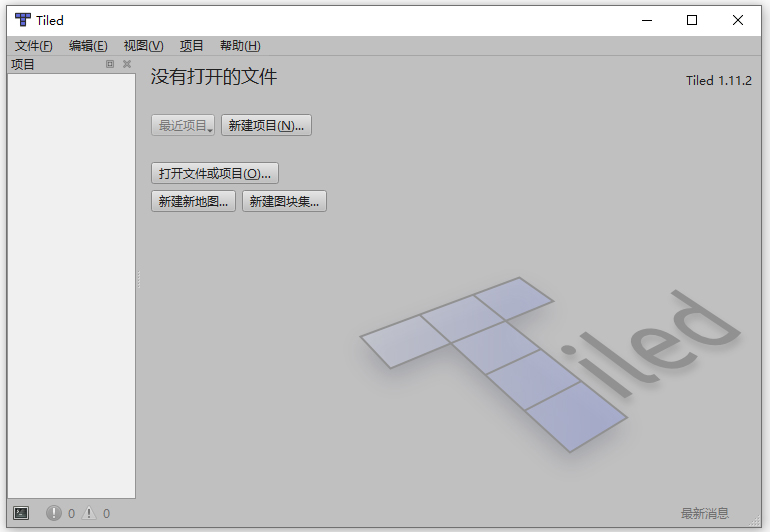Screen dimensions: 770x532
Task: Open the console icon in status bar
Action: (21, 513)
